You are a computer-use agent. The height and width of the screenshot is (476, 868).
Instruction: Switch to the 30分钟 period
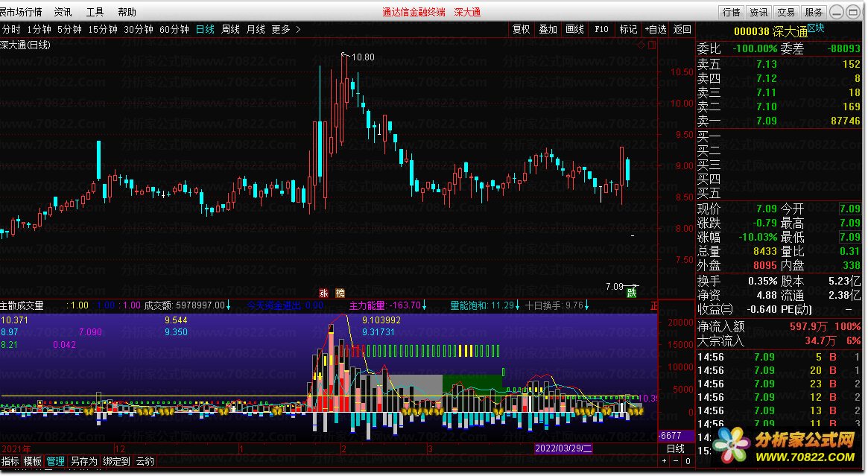tap(139, 29)
